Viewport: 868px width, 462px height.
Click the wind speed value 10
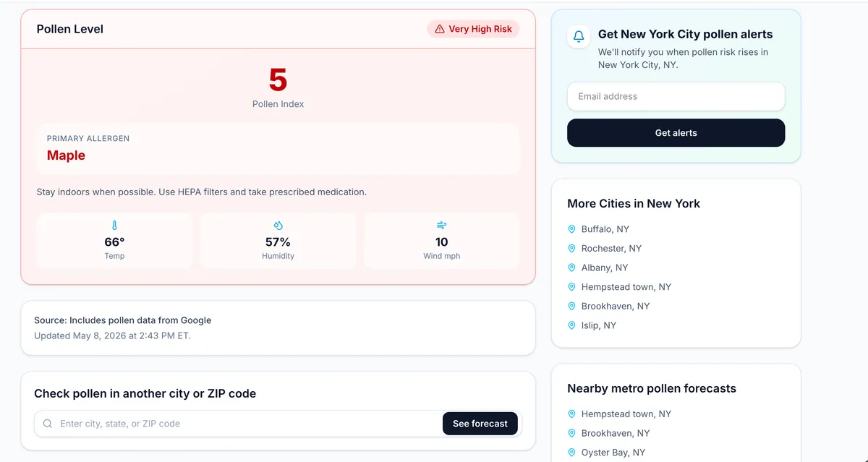pyautogui.click(x=442, y=242)
